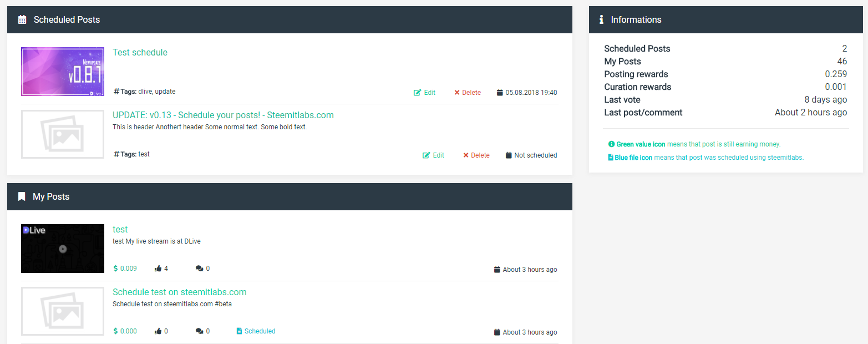Screen dimensions: 868x344
Task: Click the Scheduled Posts count row in Informations
Action: pos(725,49)
